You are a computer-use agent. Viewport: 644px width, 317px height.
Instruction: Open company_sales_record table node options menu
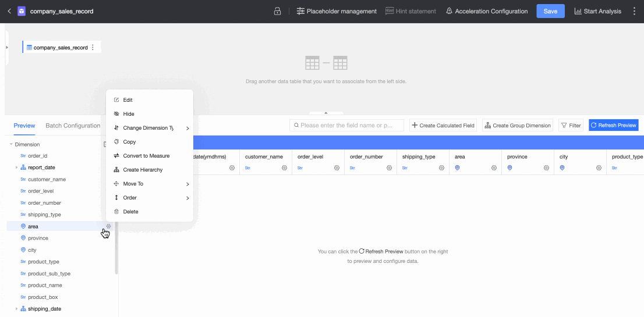point(93,47)
